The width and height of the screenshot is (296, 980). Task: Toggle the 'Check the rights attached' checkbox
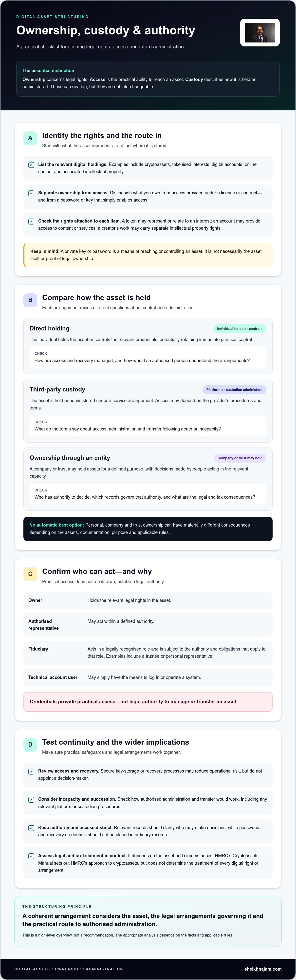click(x=32, y=221)
